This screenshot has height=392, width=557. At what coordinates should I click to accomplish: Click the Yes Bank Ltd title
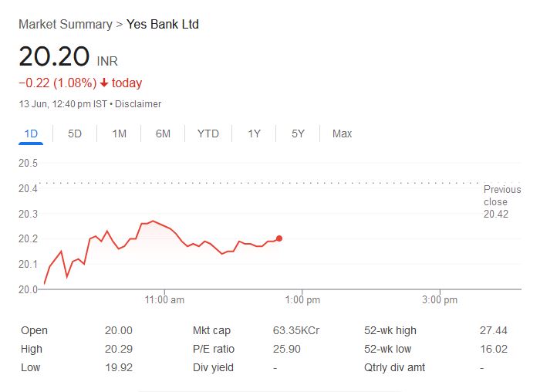pyautogui.click(x=163, y=25)
